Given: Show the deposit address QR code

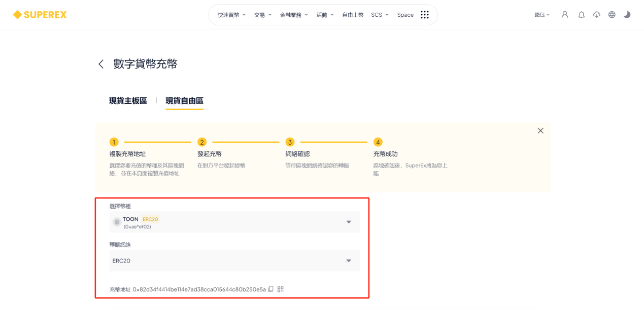Looking at the screenshot, I should 281,289.
